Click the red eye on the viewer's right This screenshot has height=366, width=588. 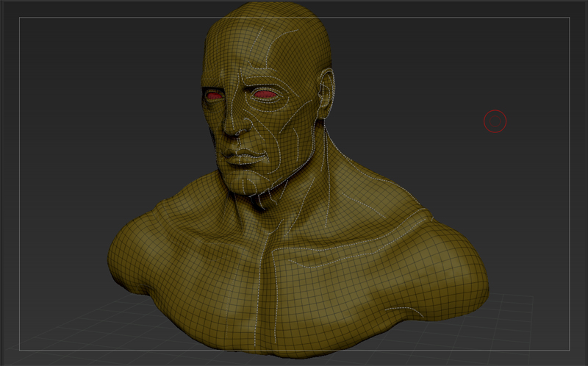coord(265,93)
